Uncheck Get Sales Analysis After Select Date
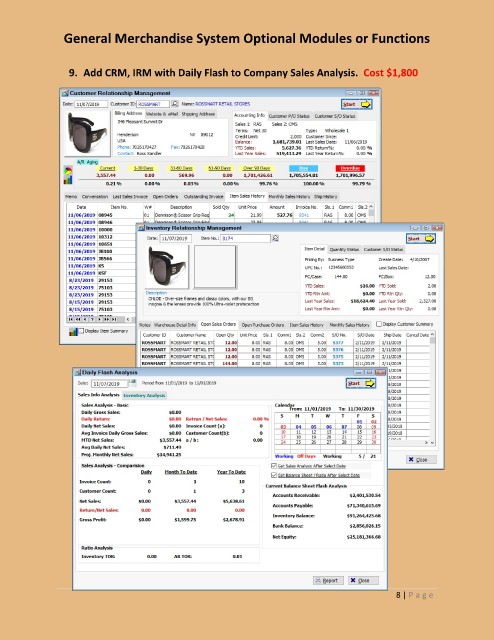The image size is (494, 640). 274,466
